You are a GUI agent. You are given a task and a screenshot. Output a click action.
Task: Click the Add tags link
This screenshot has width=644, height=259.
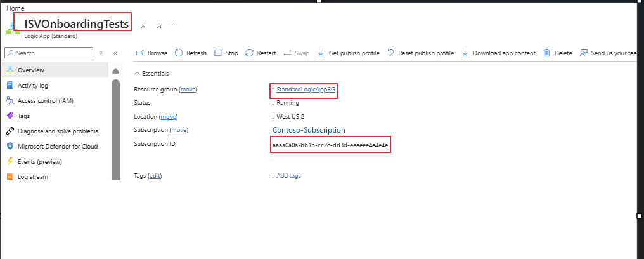pyautogui.click(x=288, y=176)
